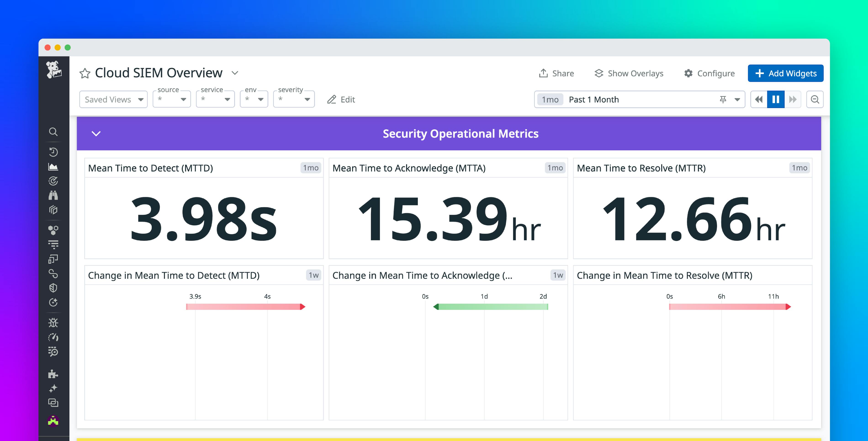Click the Edit button near filters
This screenshot has width=868, height=441.
tap(341, 99)
